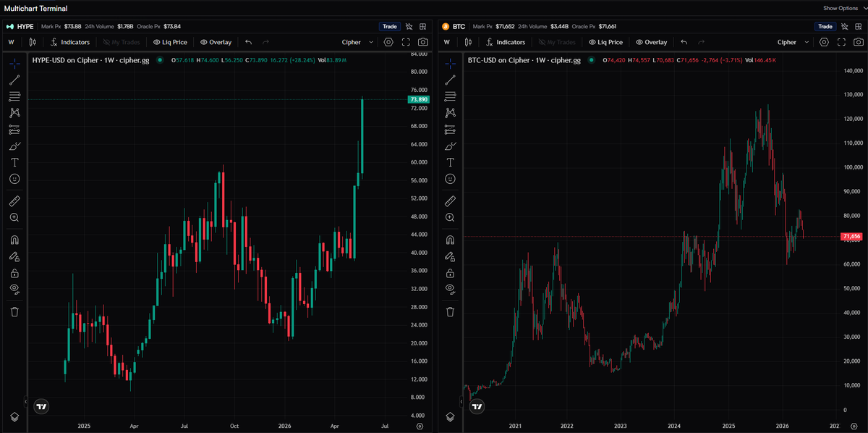Open the W timeframe selector in HYPE chart
The image size is (868, 433).
[x=12, y=42]
